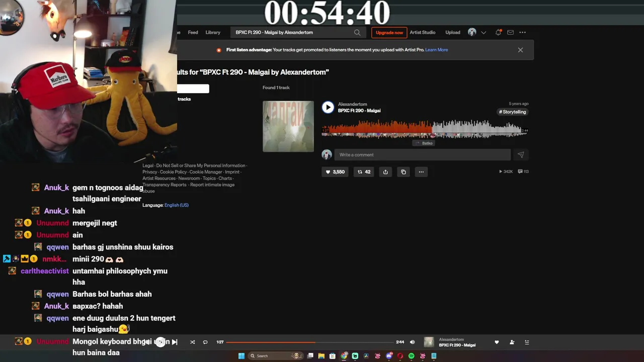
Task: Open the 113 comments count
Action: 523,171
